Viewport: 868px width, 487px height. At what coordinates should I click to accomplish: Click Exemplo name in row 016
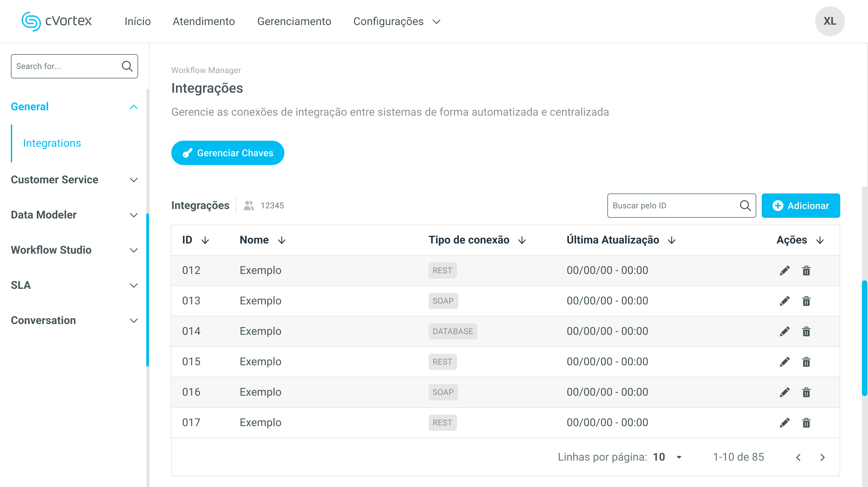(260, 392)
